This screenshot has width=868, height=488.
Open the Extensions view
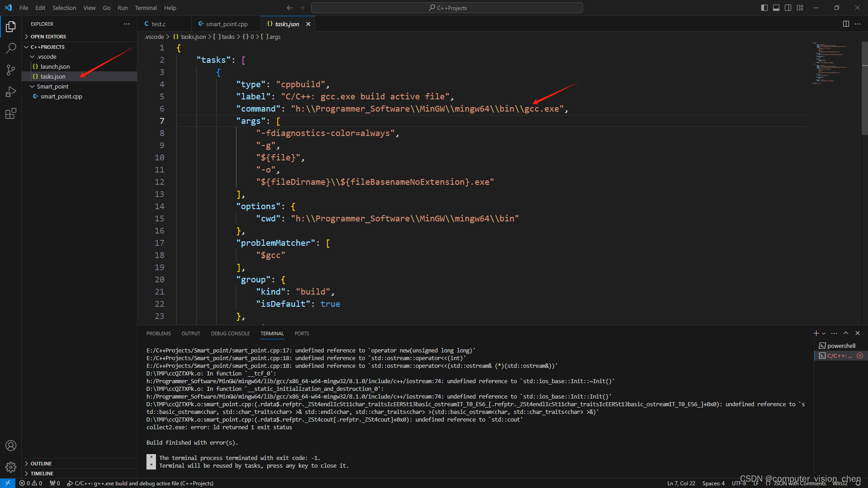tap(11, 113)
